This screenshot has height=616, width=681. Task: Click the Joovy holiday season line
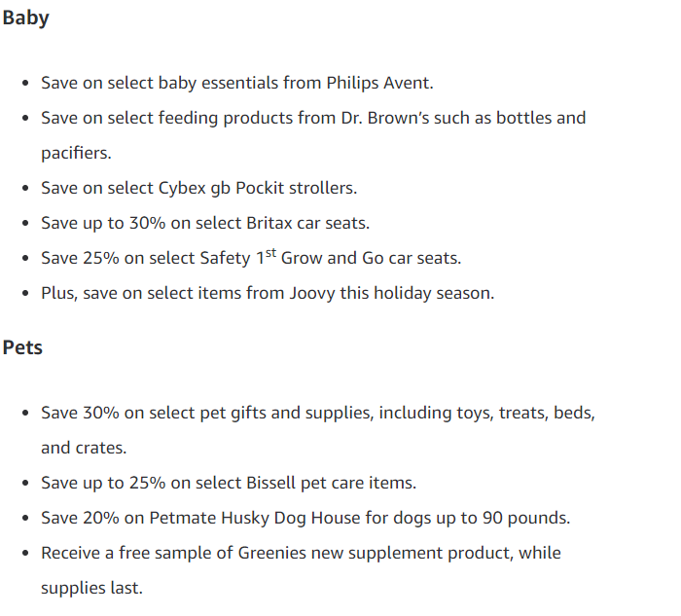tap(268, 293)
